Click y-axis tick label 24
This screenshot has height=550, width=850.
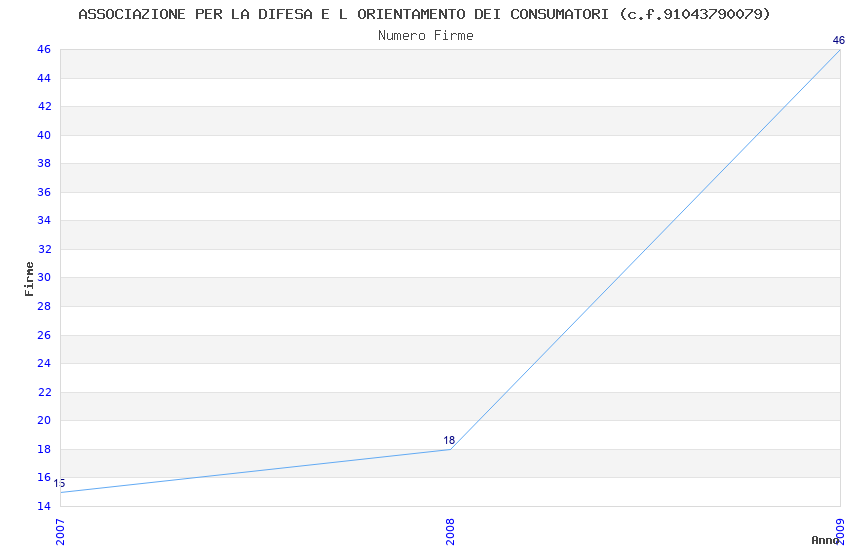pos(44,364)
